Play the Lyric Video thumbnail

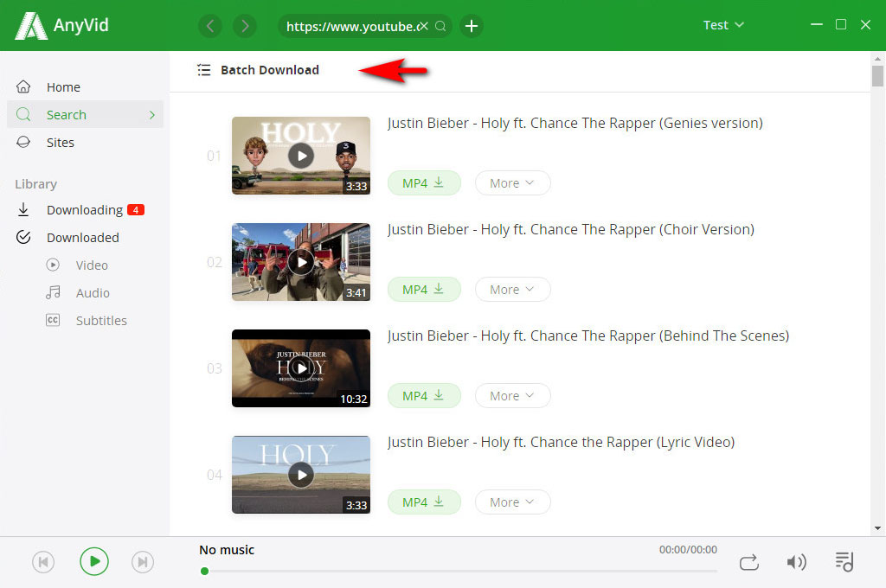pyautogui.click(x=301, y=475)
